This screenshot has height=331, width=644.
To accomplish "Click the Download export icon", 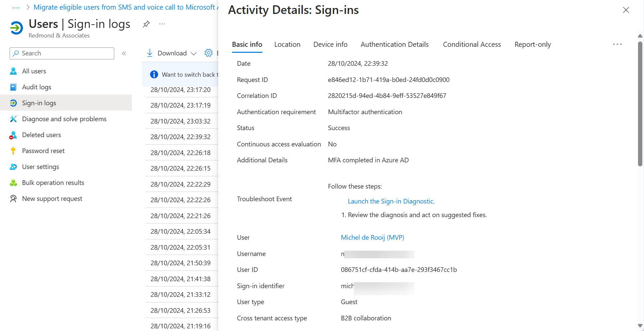I will click(150, 53).
